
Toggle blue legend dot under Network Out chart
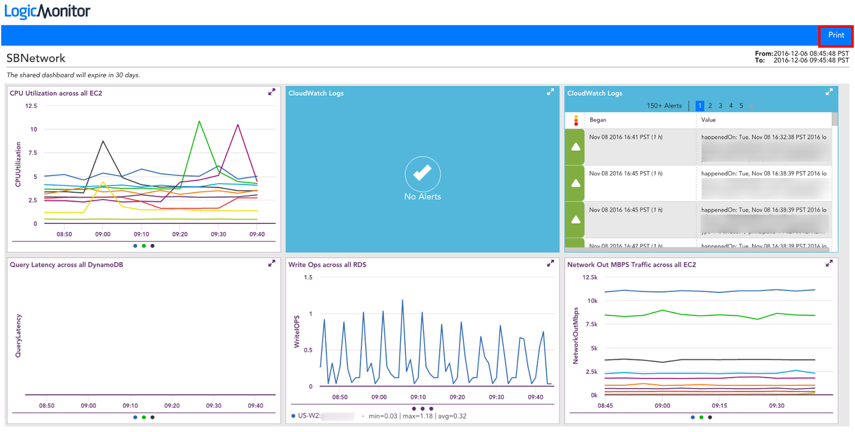click(x=693, y=417)
